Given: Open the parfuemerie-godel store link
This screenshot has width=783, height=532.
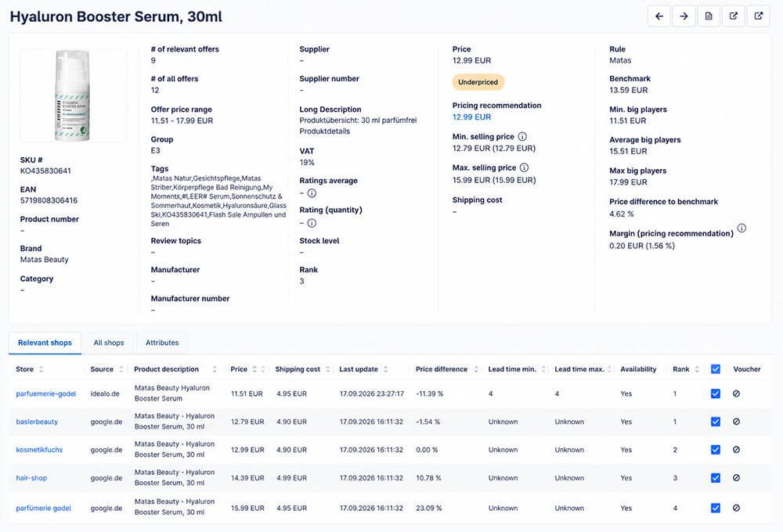Looking at the screenshot, I should click(x=46, y=394).
